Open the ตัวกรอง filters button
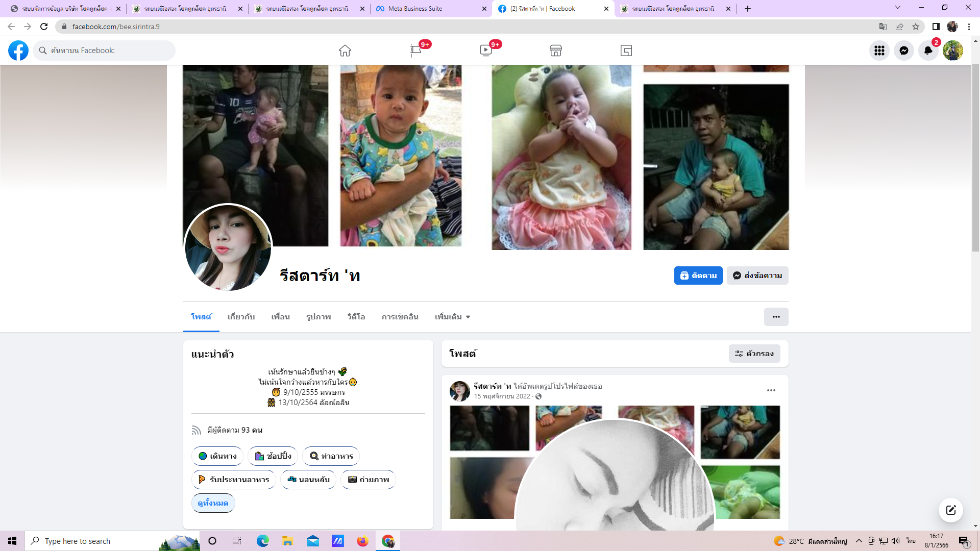Image resolution: width=980 pixels, height=551 pixels. tap(754, 354)
